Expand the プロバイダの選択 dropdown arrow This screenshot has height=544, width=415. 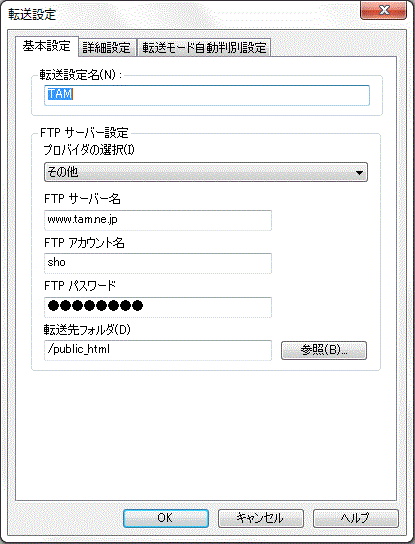pyautogui.click(x=359, y=172)
